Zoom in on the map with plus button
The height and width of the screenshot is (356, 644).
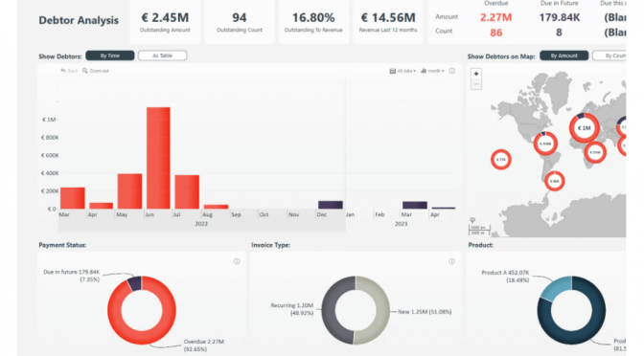tap(476, 74)
